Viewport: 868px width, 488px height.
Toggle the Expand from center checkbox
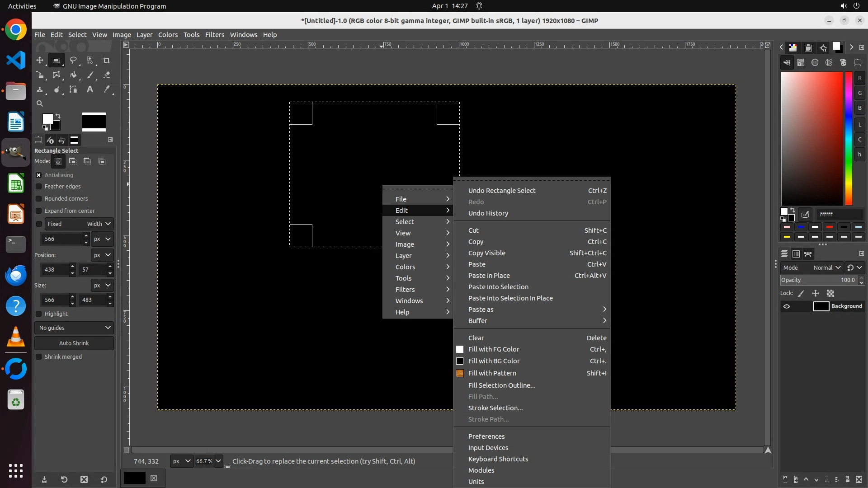point(39,211)
